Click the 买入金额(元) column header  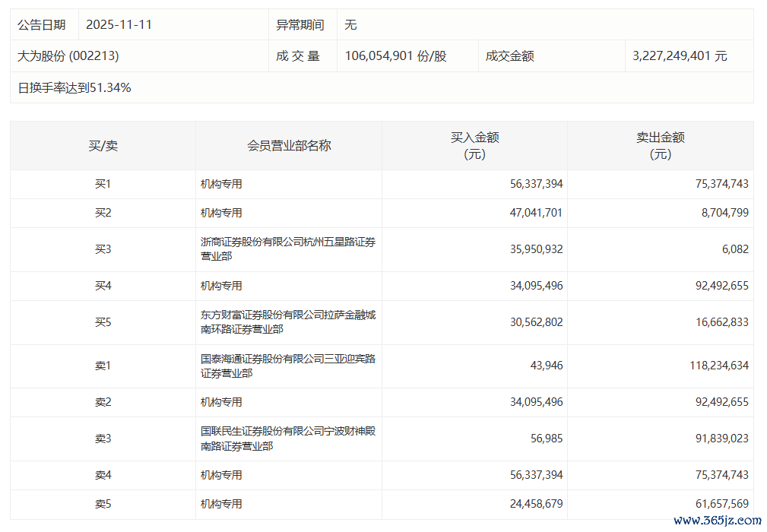(474, 146)
